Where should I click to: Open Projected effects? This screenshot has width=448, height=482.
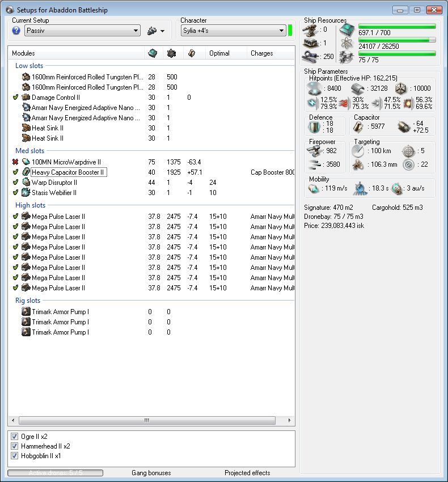(x=247, y=473)
